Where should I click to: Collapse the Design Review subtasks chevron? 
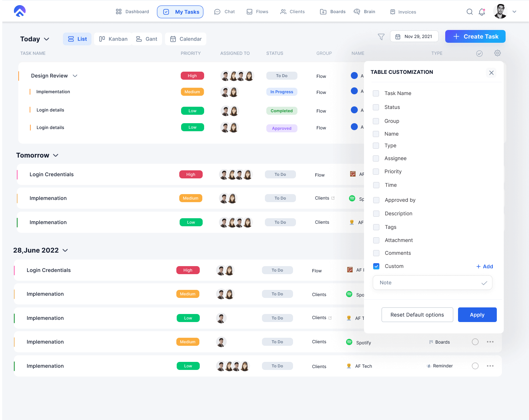(75, 76)
